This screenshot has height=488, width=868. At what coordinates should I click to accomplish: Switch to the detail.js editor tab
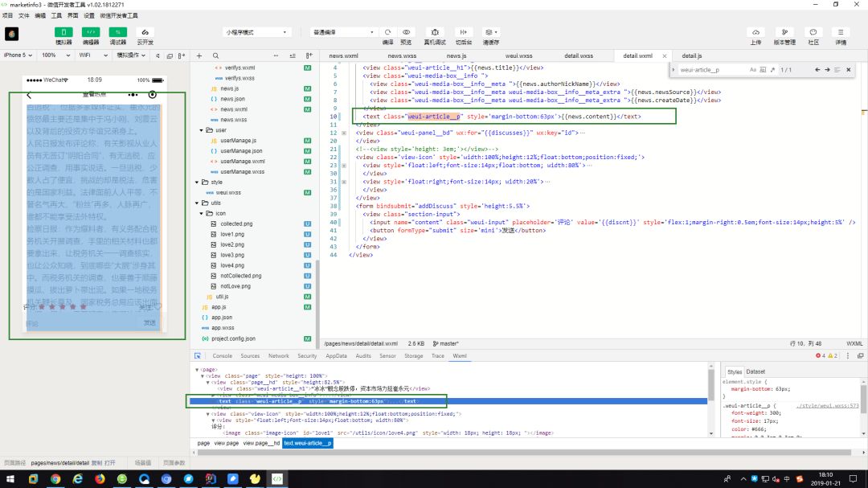point(691,56)
